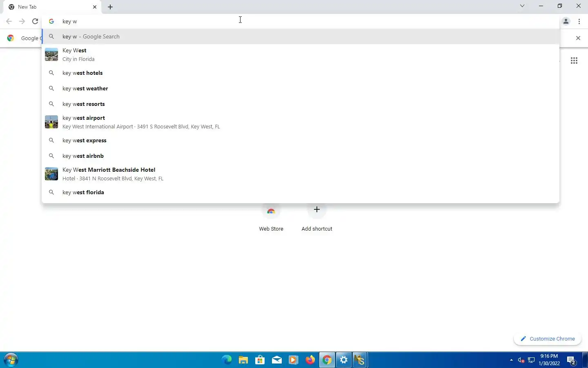Select 'key west hotels' suggestion
The height and width of the screenshot is (368, 588).
pyautogui.click(x=301, y=73)
